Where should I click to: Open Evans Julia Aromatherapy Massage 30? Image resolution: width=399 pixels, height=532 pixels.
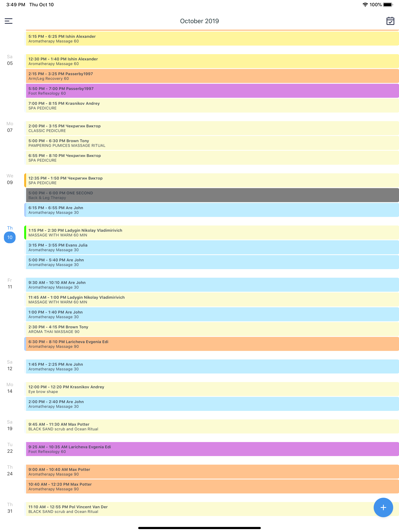212,248
